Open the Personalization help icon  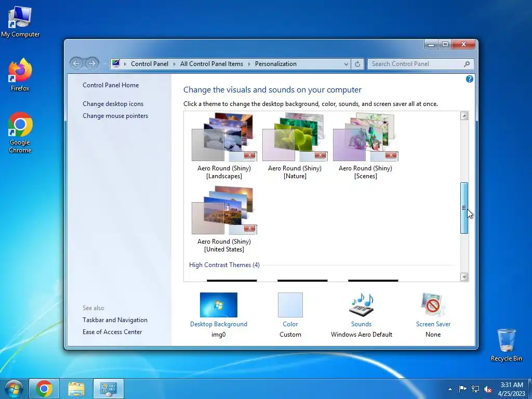470,79
